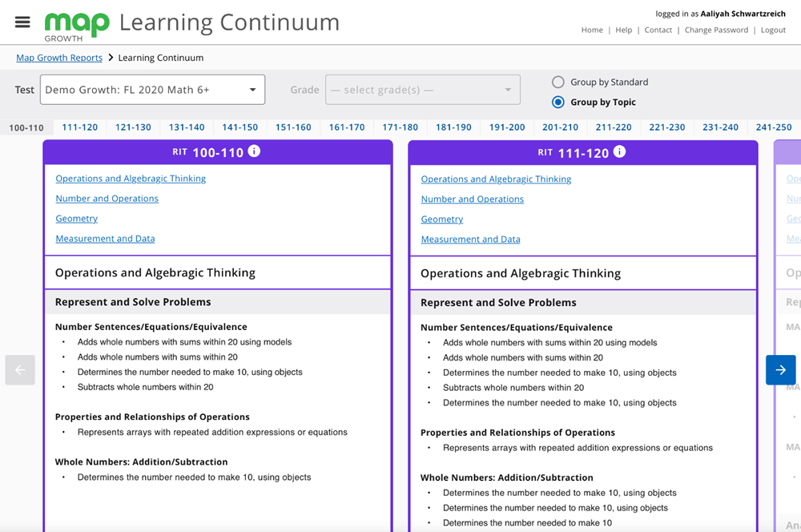Image resolution: width=801 pixels, height=532 pixels.
Task: Click Logout in the header
Action: point(773,30)
